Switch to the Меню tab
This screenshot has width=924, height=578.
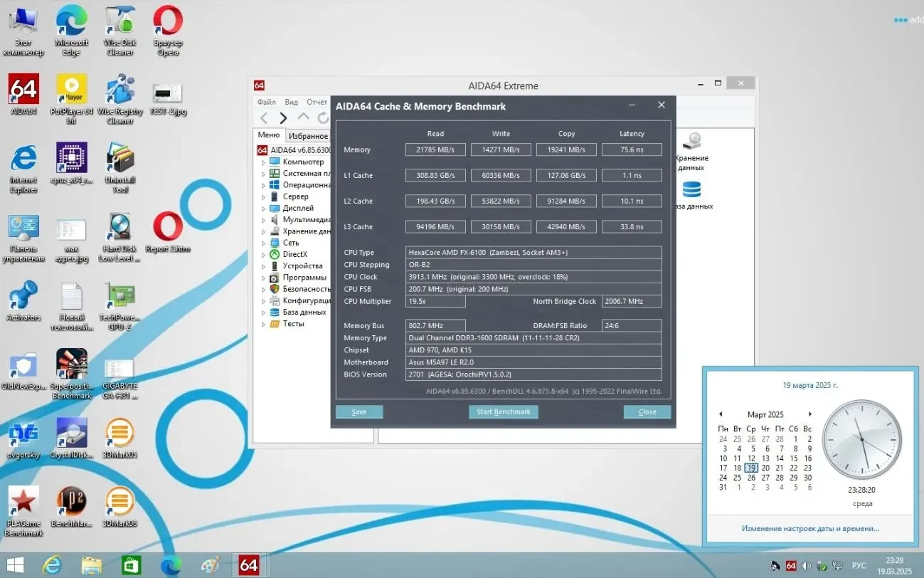point(269,135)
